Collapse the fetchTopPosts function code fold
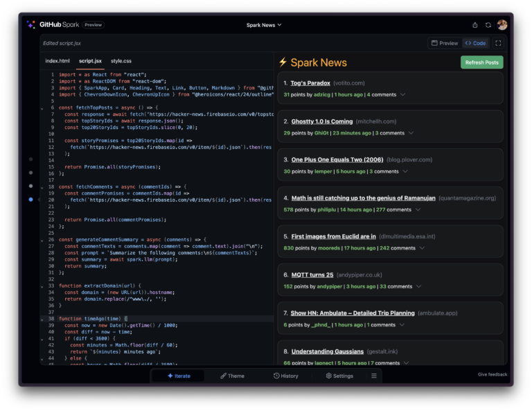This screenshot has width=532, height=411. (42, 108)
